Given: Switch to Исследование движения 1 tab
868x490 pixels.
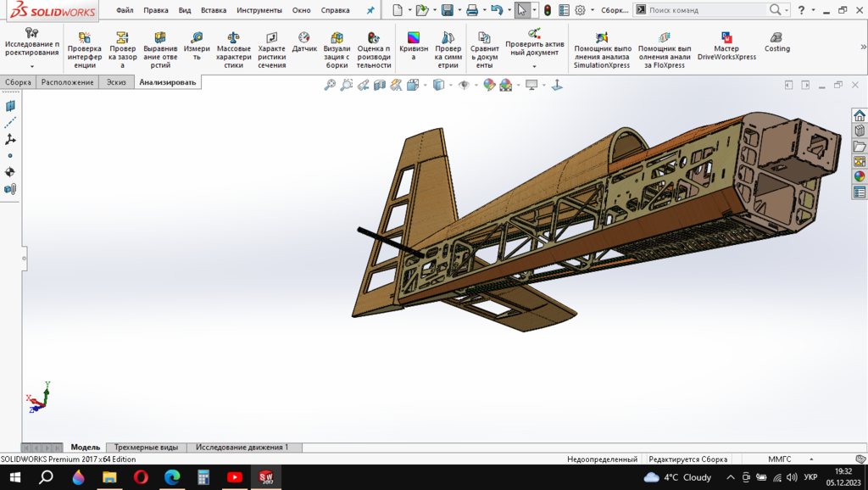Looking at the screenshot, I should pyautogui.click(x=242, y=447).
